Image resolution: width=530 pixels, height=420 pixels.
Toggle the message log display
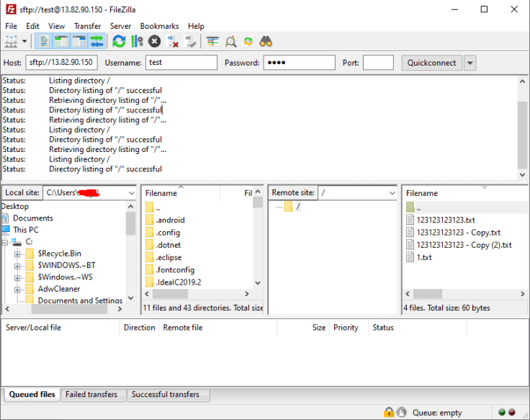point(43,42)
